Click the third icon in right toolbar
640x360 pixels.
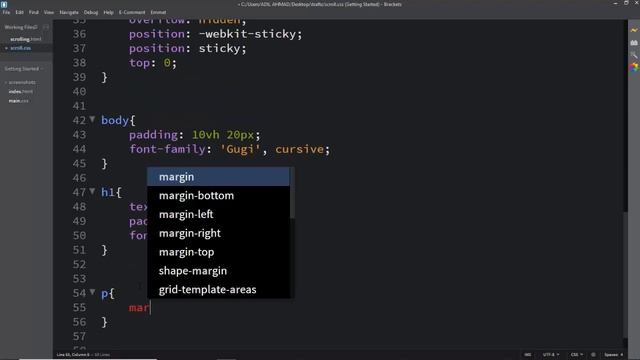click(x=633, y=55)
